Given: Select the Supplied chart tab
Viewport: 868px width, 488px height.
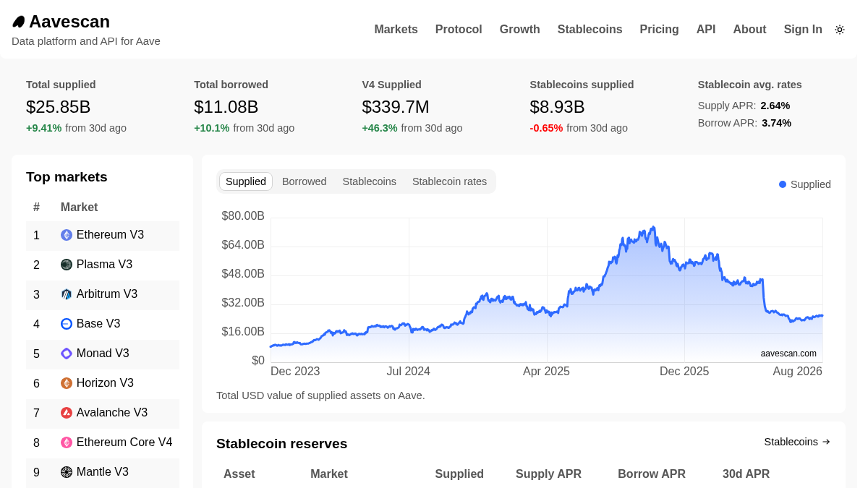Looking at the screenshot, I should point(246,181).
